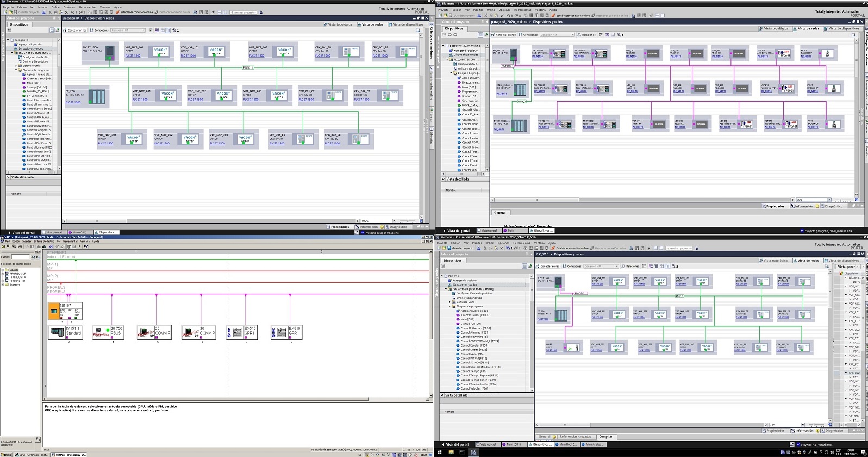This screenshot has height=457, width=868.
Task: Click the save icon beside Guardar proyecto in PLC_V16
Action: point(449,248)
